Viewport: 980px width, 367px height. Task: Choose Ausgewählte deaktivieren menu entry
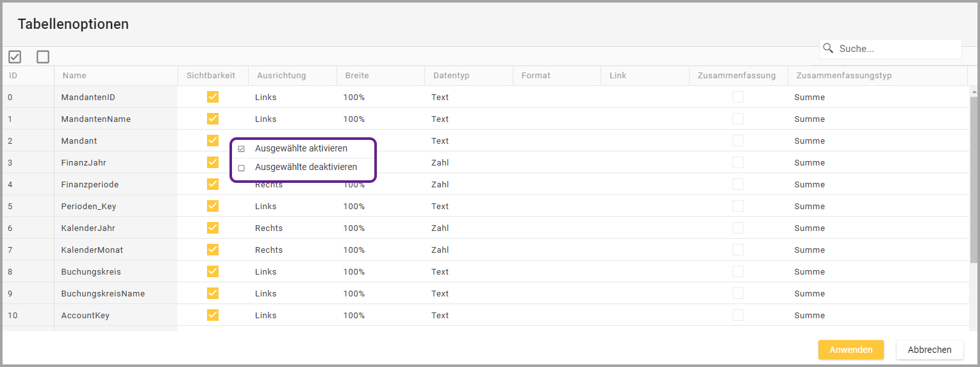coord(306,167)
